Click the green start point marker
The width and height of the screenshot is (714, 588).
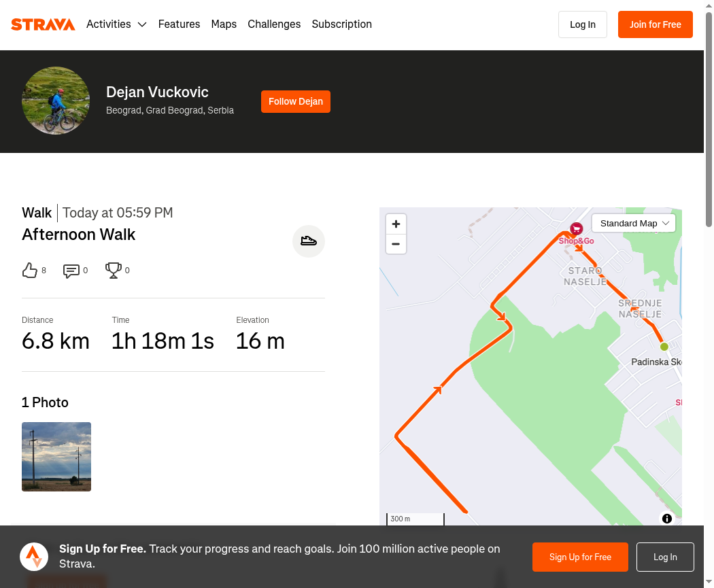pyautogui.click(x=664, y=347)
